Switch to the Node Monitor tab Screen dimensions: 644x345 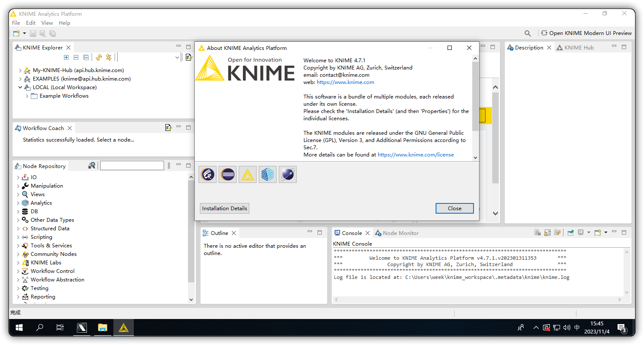click(397, 233)
